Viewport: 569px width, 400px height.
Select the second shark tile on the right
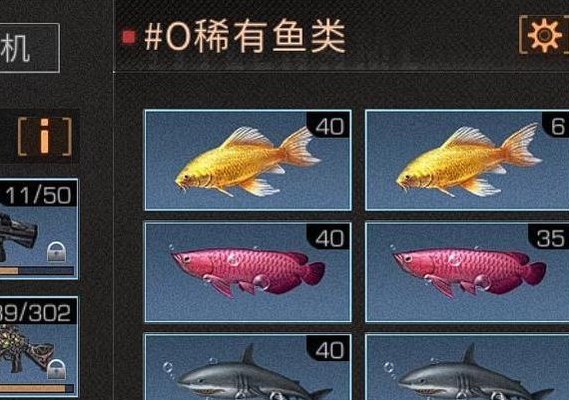(467, 367)
